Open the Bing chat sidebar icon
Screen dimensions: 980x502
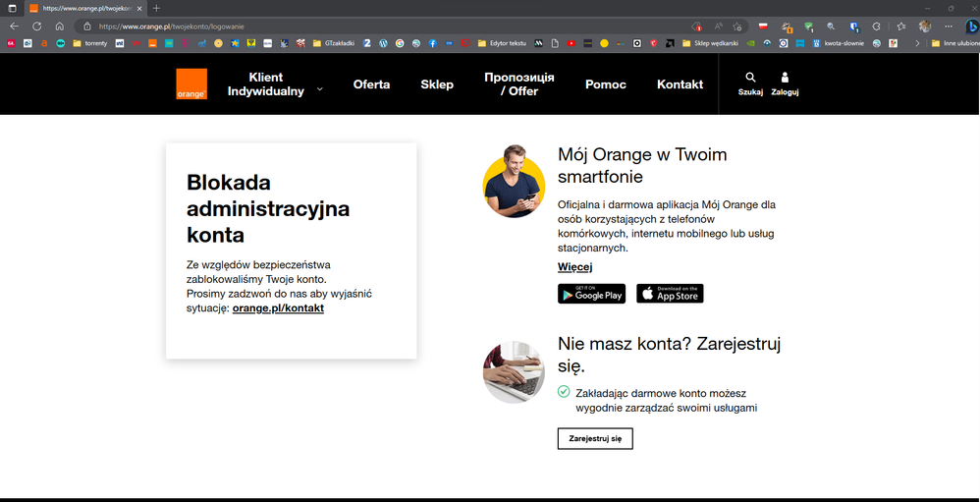[971, 27]
